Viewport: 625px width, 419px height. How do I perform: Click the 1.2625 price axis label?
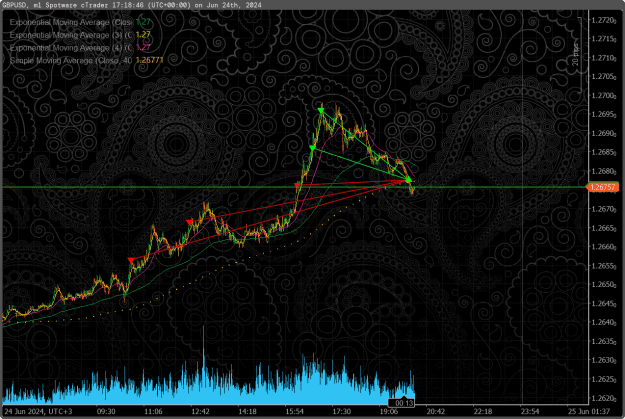pyautogui.click(x=603, y=379)
